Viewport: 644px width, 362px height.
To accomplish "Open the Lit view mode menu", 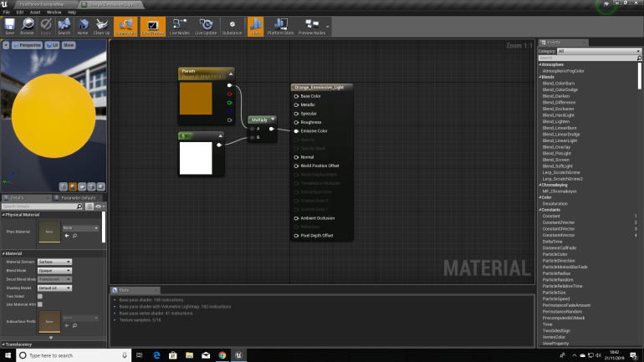I will coord(52,45).
